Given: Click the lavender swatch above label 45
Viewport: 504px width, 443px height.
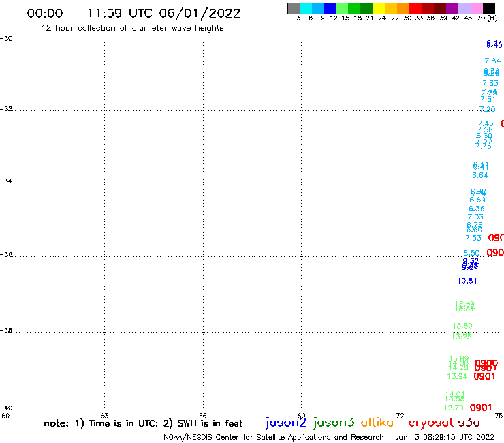Looking at the screenshot, I should click(464, 8).
